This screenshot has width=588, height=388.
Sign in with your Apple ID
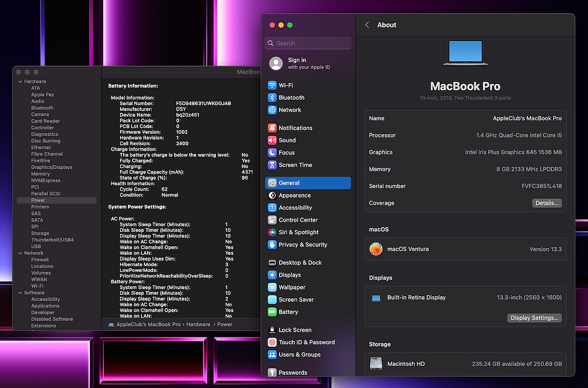pyautogui.click(x=308, y=64)
